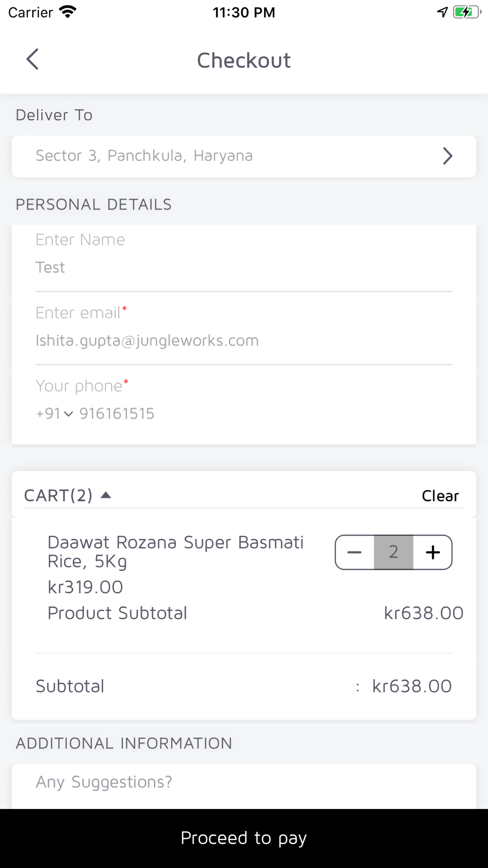
Task: Clear the cart items
Action: point(440,496)
